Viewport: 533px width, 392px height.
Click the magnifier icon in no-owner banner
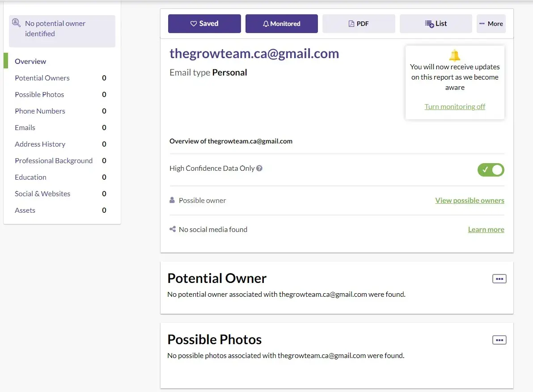click(x=17, y=23)
